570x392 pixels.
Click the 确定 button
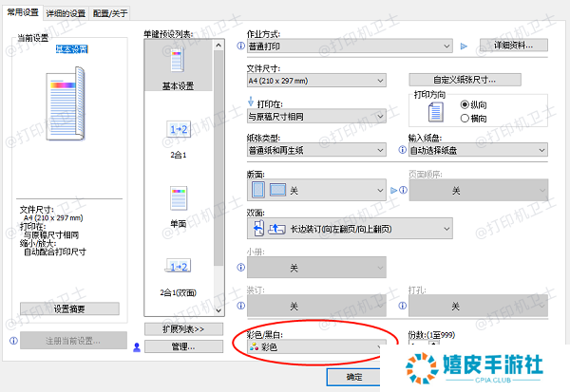(354, 377)
